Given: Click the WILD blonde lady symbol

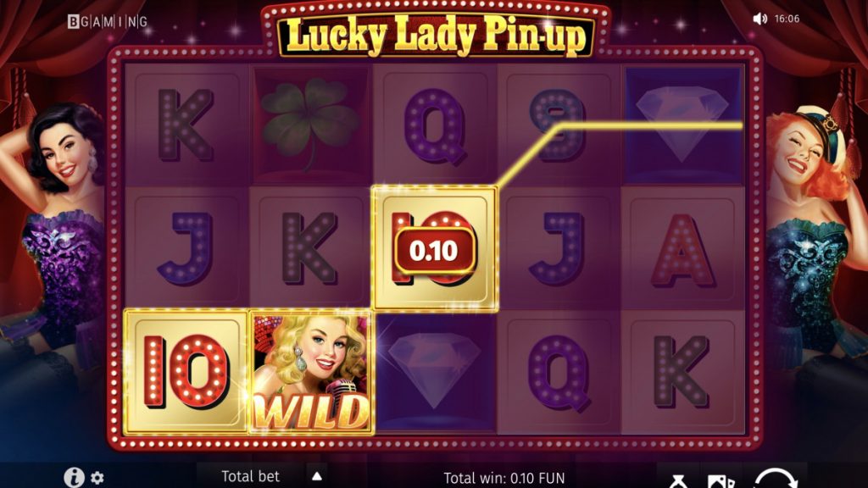Looking at the screenshot, I should pyautogui.click(x=311, y=373).
